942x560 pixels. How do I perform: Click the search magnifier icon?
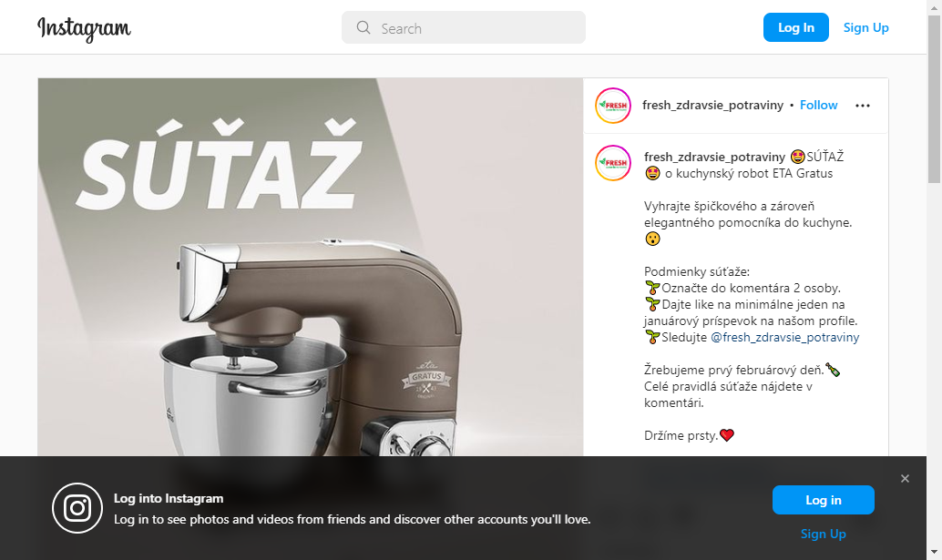363,27
